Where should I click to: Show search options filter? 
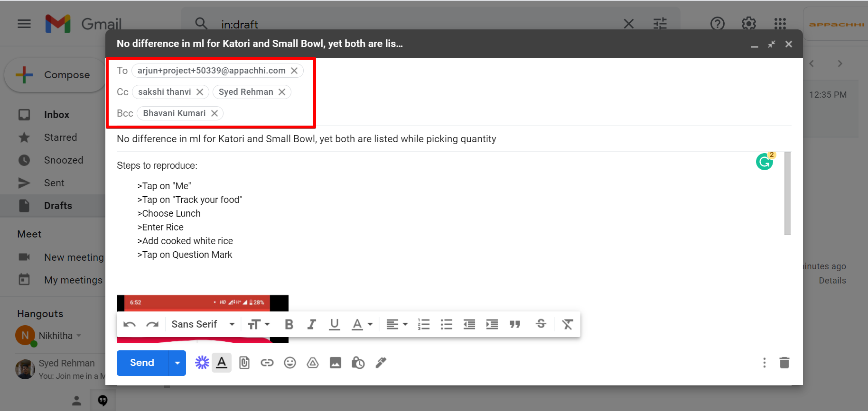[x=660, y=24]
